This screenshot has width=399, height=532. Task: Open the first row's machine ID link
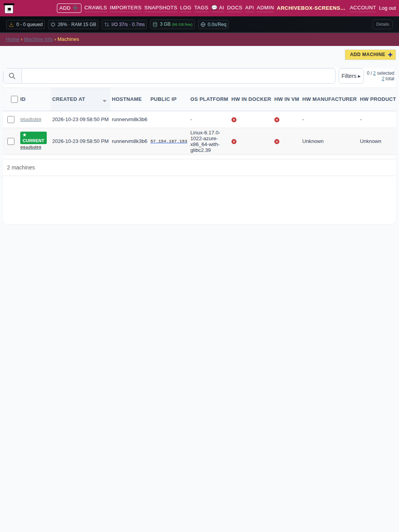[x=31, y=120]
